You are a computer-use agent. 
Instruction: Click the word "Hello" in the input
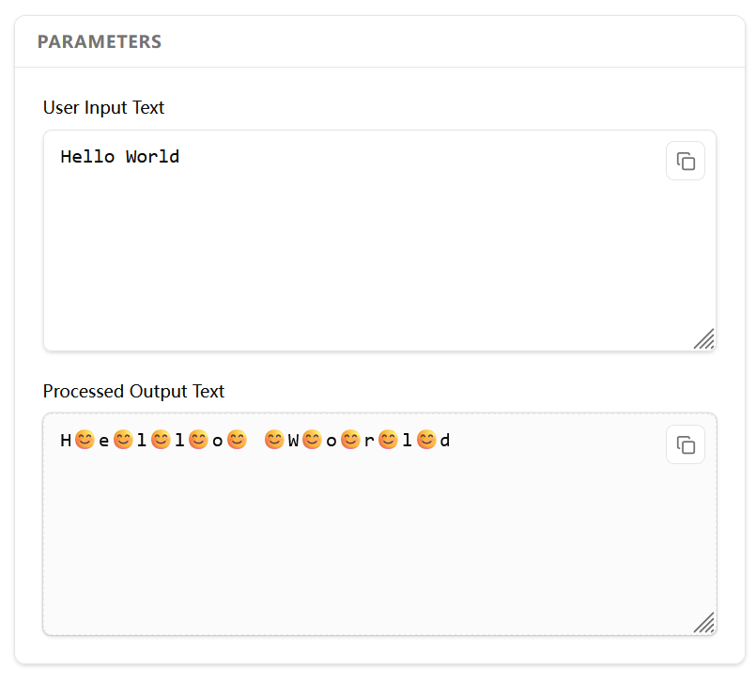click(x=87, y=157)
